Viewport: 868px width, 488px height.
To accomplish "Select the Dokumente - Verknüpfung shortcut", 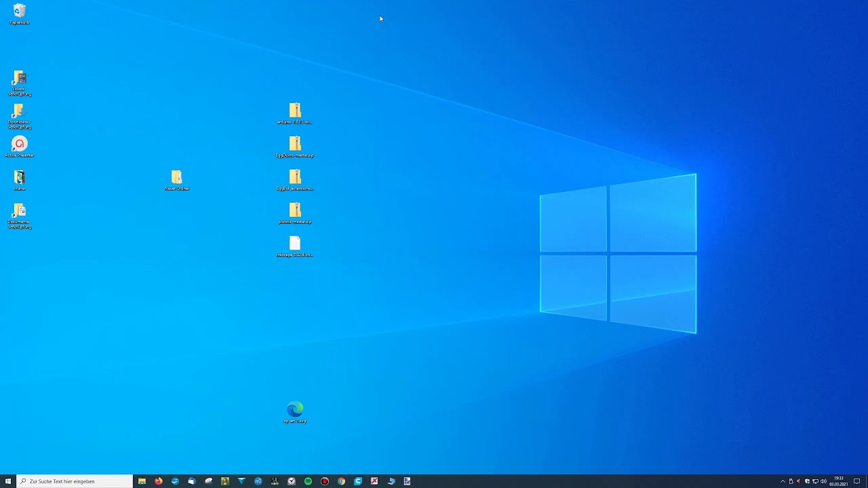I will tap(19, 217).
